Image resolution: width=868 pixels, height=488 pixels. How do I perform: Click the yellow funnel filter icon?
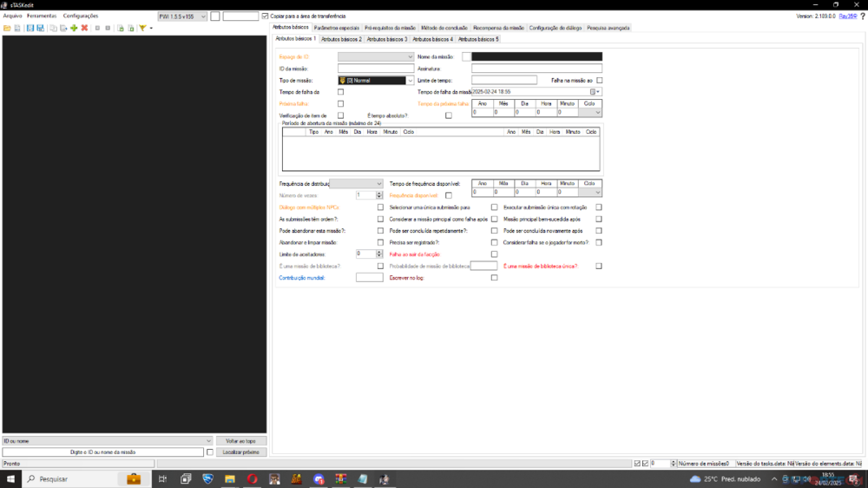(x=142, y=28)
